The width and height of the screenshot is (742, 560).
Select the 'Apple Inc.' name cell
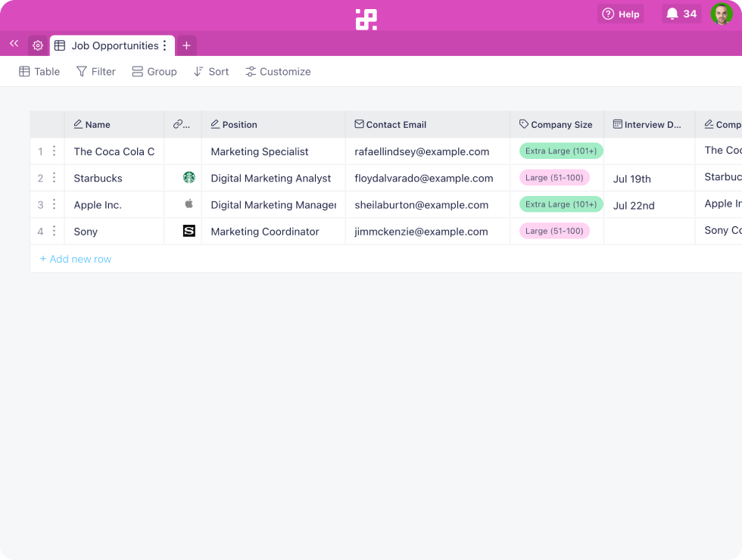[114, 205]
